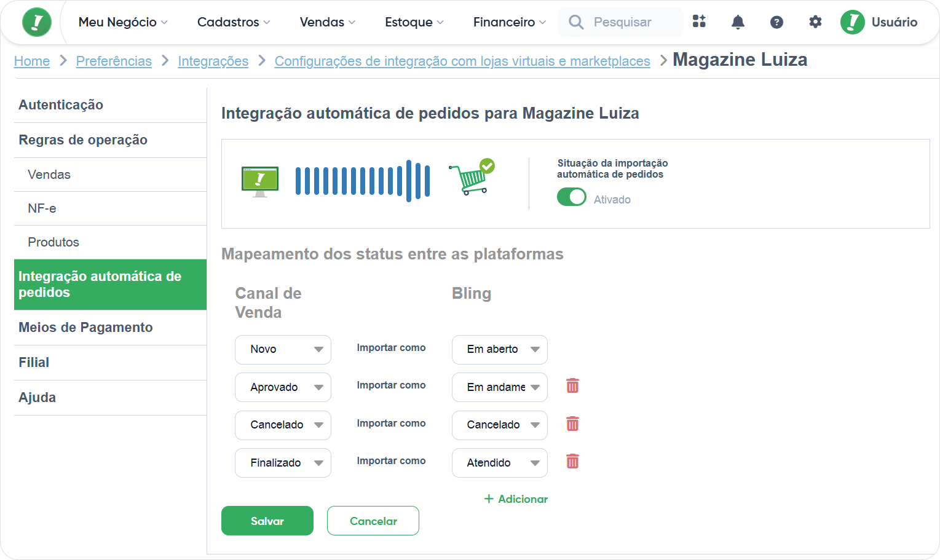Open the Atendido Bling status dropdown

tap(500, 463)
